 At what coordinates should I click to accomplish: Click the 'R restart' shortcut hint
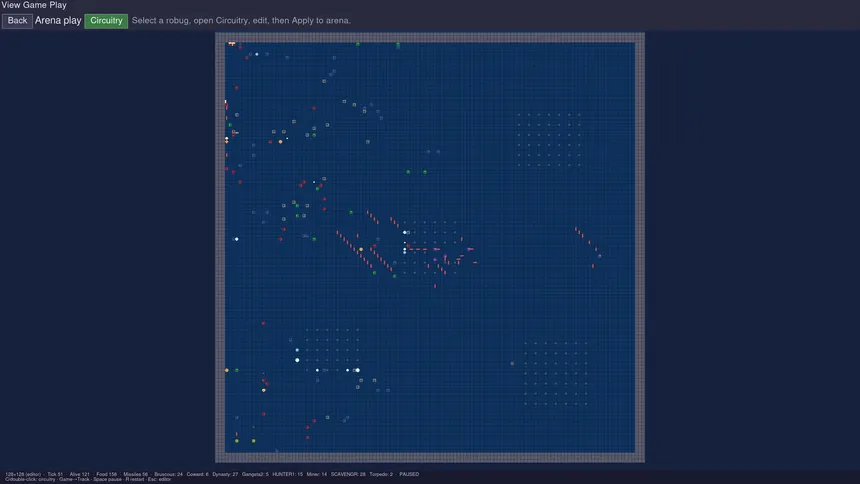point(134,480)
